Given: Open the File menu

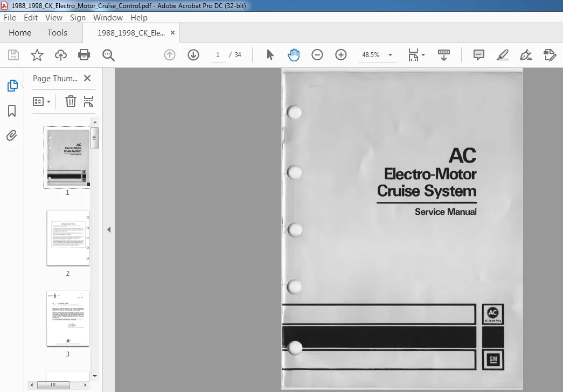Looking at the screenshot, I should pyautogui.click(x=10, y=18).
